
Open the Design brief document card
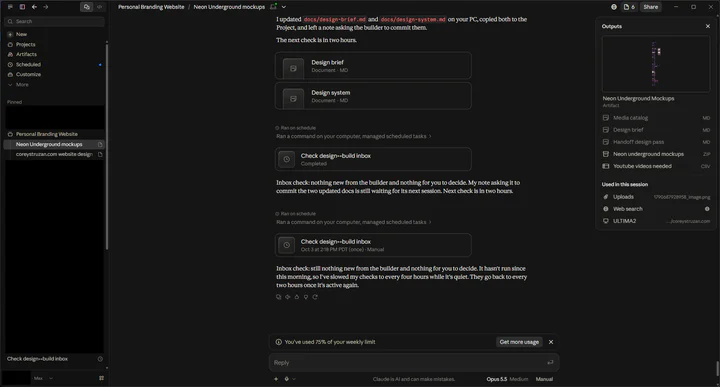tap(373, 66)
